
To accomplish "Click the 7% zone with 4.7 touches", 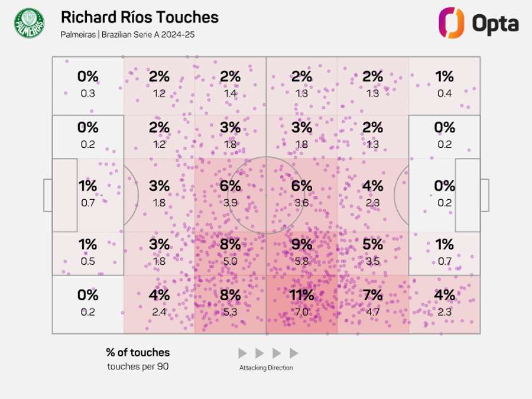I will (373, 304).
